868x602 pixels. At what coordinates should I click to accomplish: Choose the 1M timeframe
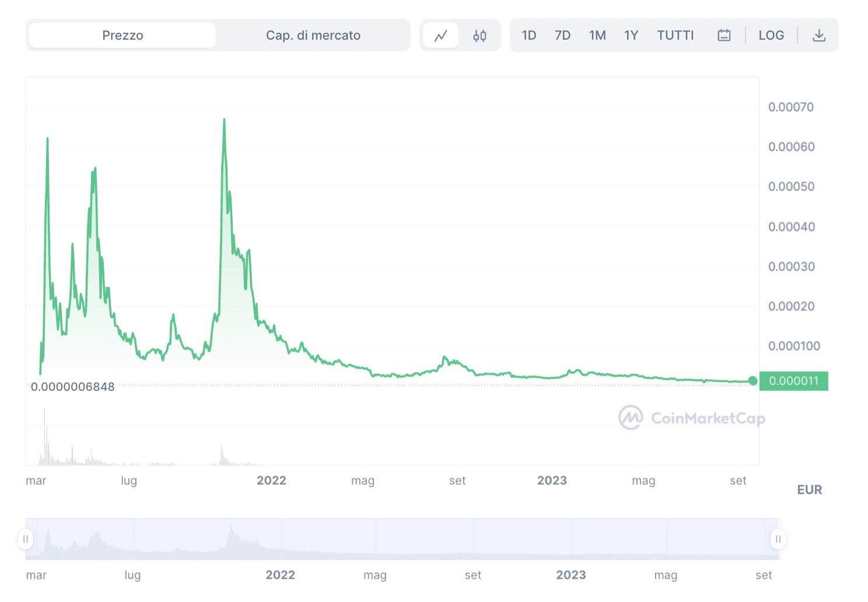click(597, 35)
